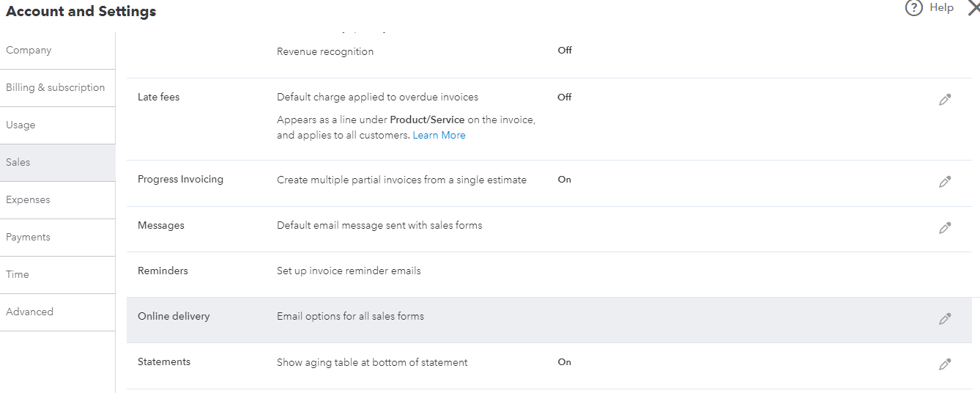Open the Time settings tab
Screen dimensions: 980x393
coord(18,275)
